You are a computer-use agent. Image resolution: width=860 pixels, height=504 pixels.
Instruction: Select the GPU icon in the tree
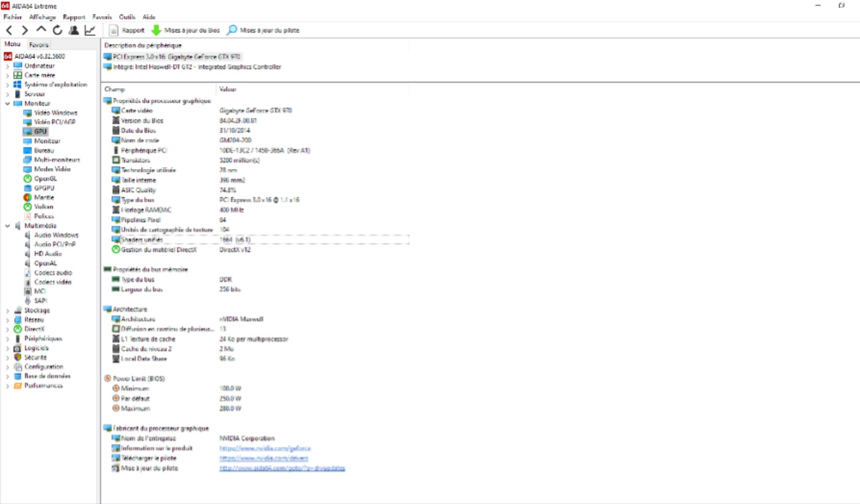28,131
